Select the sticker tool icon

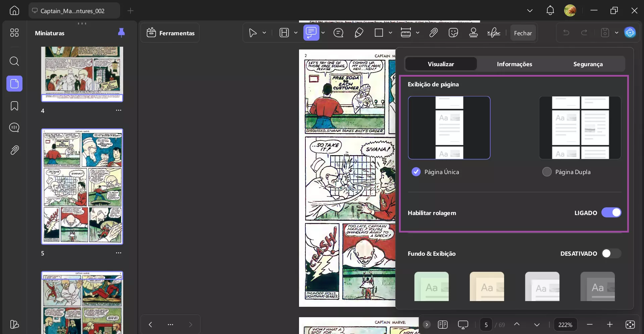coord(453,33)
